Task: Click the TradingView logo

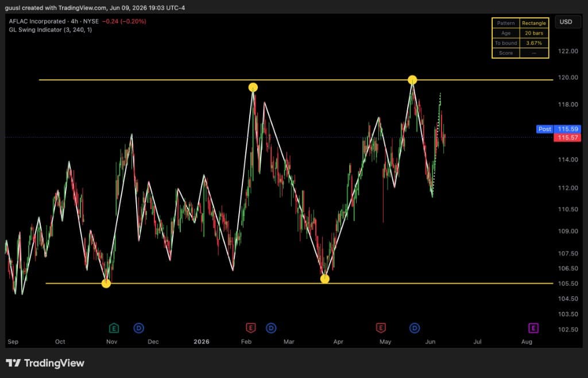Action: 45,363
